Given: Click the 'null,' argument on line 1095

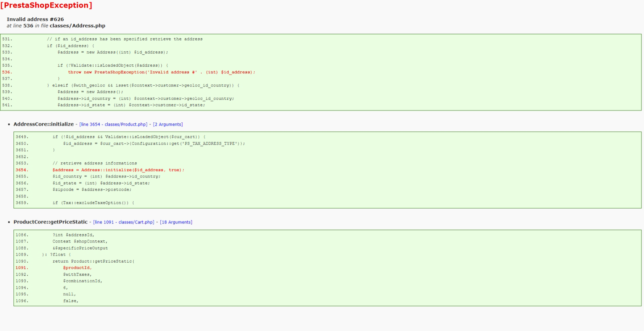Looking at the screenshot, I should [x=70, y=294].
